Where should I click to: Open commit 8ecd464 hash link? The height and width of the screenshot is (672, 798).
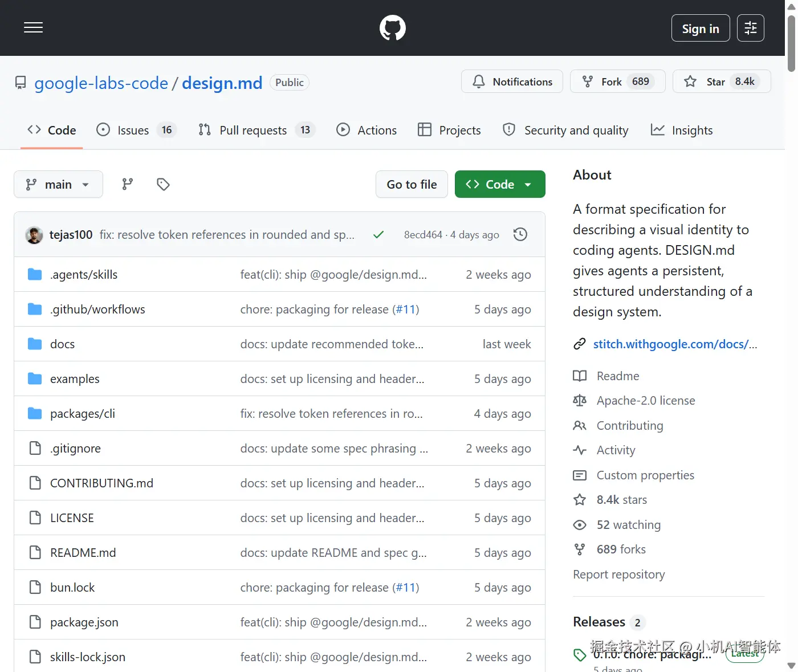(423, 235)
